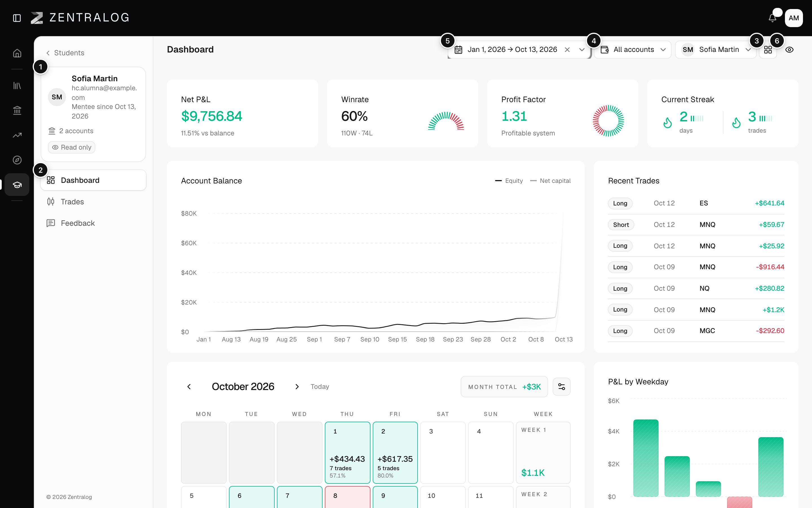Open October 2 calendar day +$617.35

pos(395,453)
